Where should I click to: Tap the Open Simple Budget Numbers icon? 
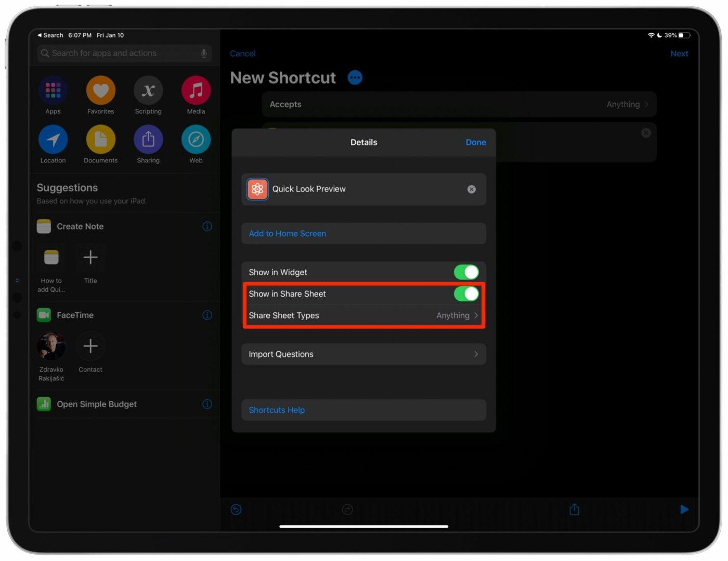point(44,404)
